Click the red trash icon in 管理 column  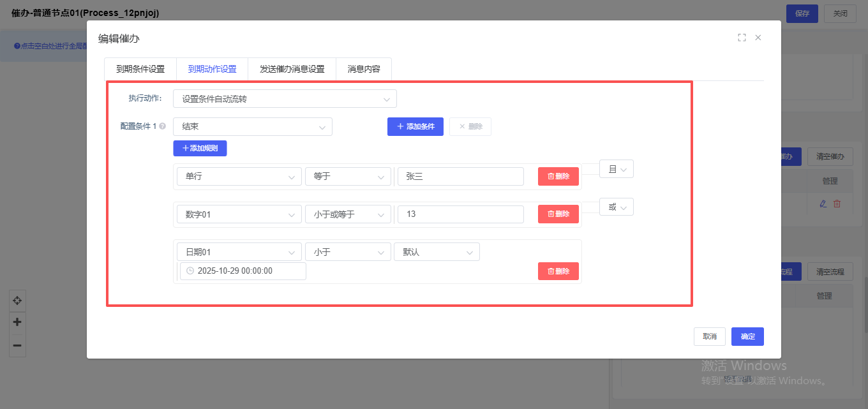(x=837, y=204)
